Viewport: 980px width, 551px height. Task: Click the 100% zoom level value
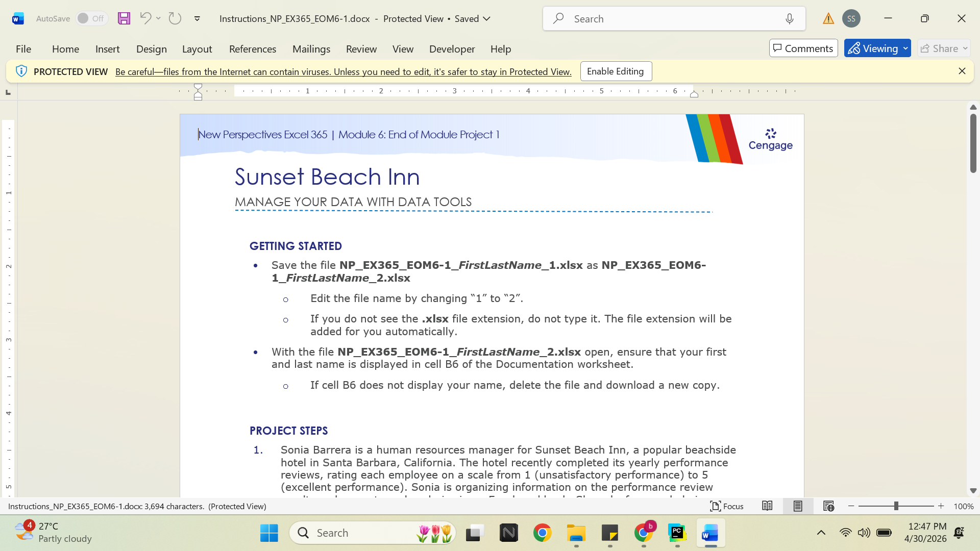[x=964, y=507]
